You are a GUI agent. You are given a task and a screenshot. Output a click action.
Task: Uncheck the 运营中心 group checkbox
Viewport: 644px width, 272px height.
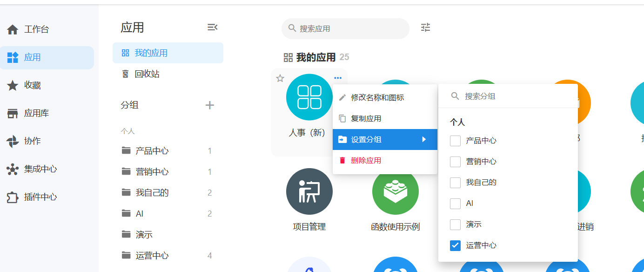click(x=455, y=245)
